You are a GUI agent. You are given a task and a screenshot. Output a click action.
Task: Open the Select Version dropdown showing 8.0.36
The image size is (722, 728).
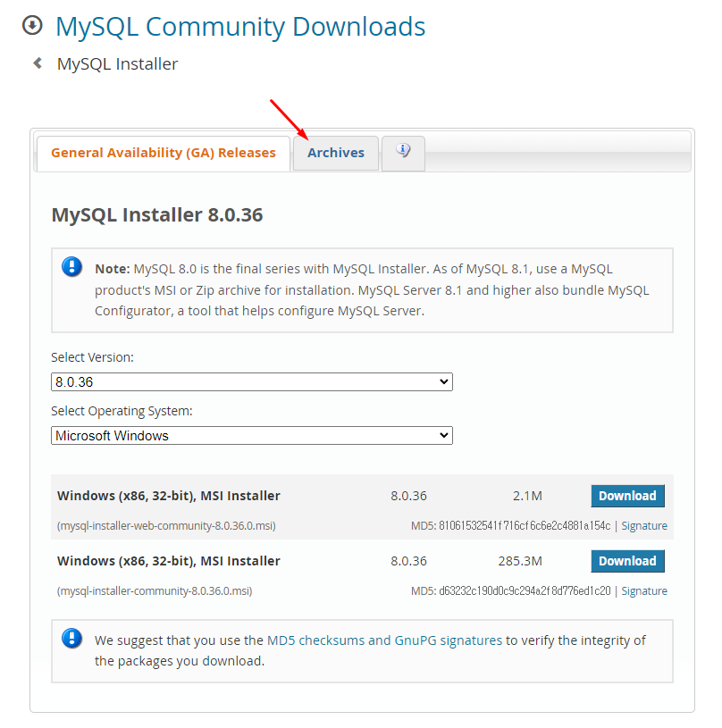pos(252,381)
